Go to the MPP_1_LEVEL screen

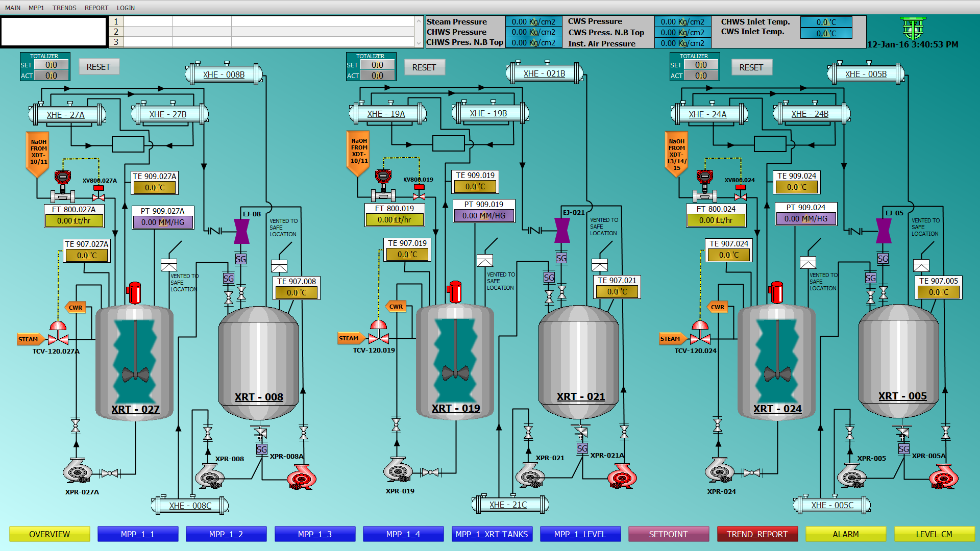(580, 534)
